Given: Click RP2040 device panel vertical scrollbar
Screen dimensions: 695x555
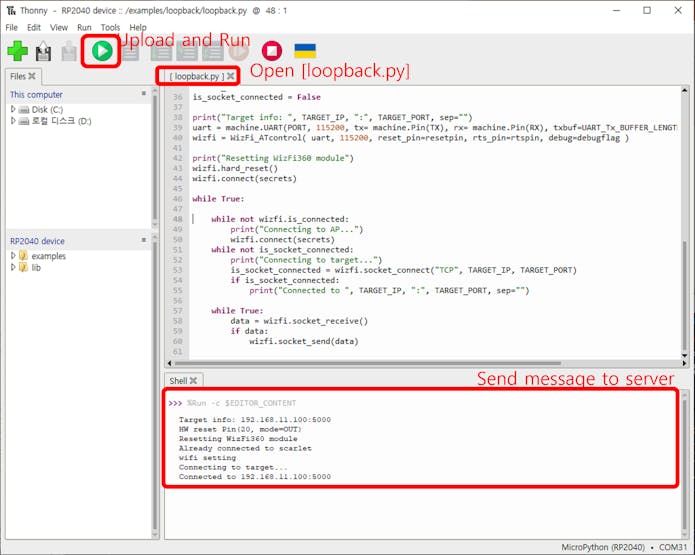Looking at the screenshot, I should tap(155, 386).
